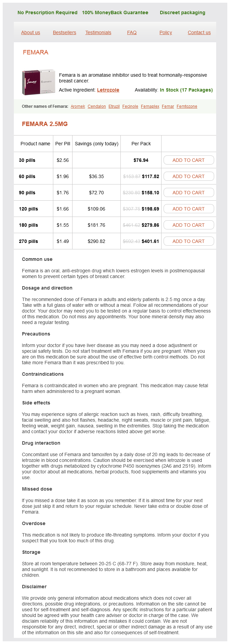Image resolution: width=230 pixels, height=644 pixels.
Task: Add 180 pills pack to cart
Action: tap(189, 225)
